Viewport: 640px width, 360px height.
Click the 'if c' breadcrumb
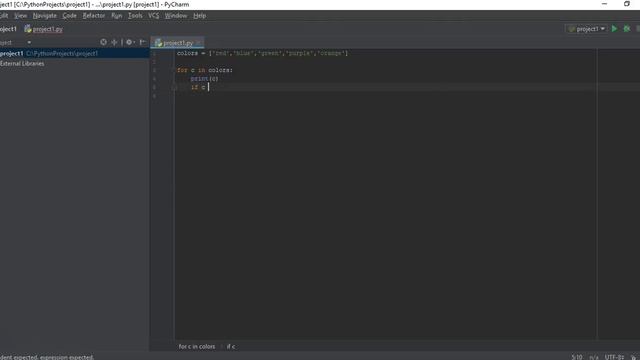(x=231, y=347)
